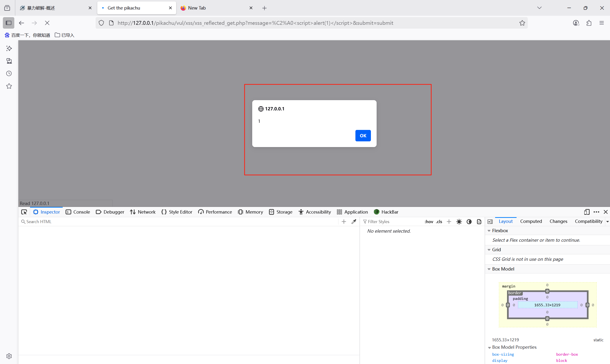
Task: Switch to the Console tab
Action: click(x=78, y=212)
